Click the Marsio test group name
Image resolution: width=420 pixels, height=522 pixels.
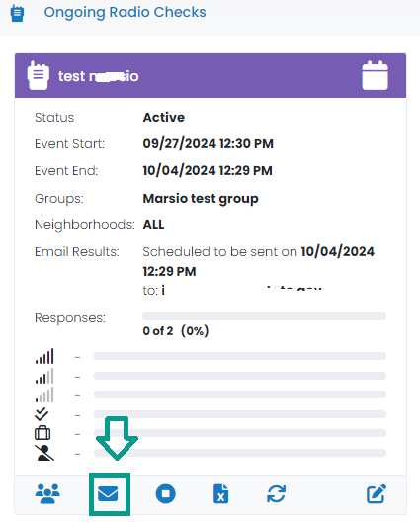[x=201, y=199]
